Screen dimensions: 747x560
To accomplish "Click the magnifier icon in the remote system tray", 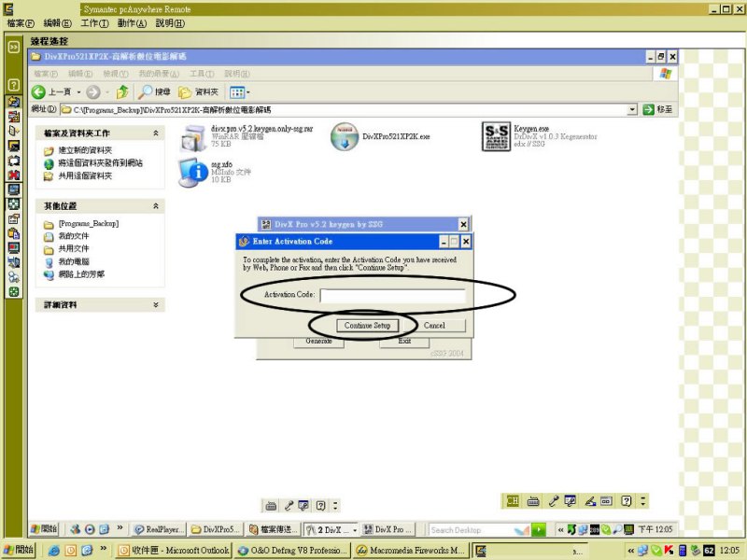I will tap(617, 529).
